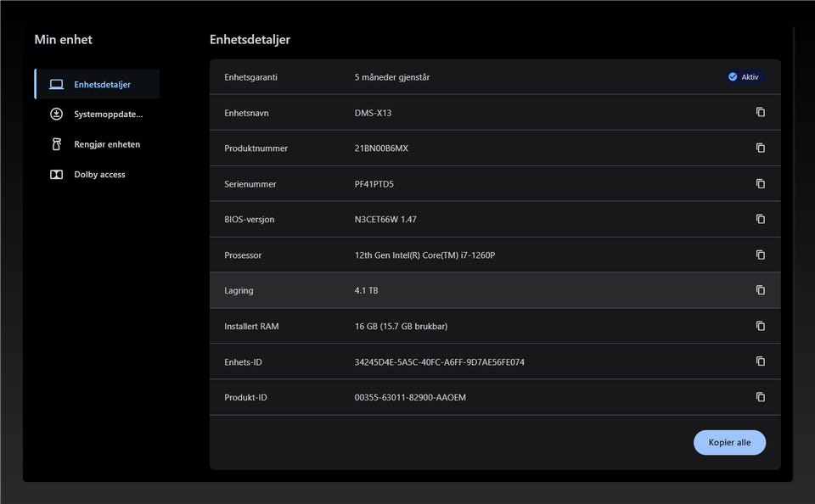The width and height of the screenshot is (815, 504).
Task: Copy the Installert RAM value
Action: [761, 327]
